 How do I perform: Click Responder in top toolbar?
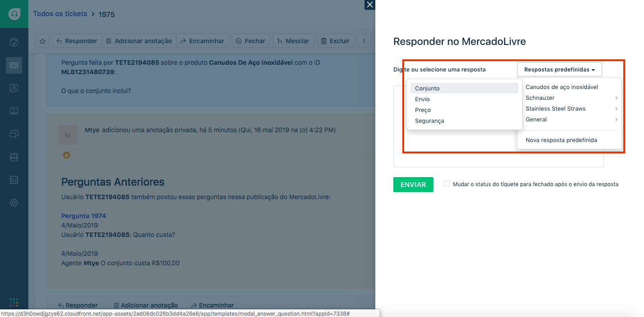pos(77,41)
